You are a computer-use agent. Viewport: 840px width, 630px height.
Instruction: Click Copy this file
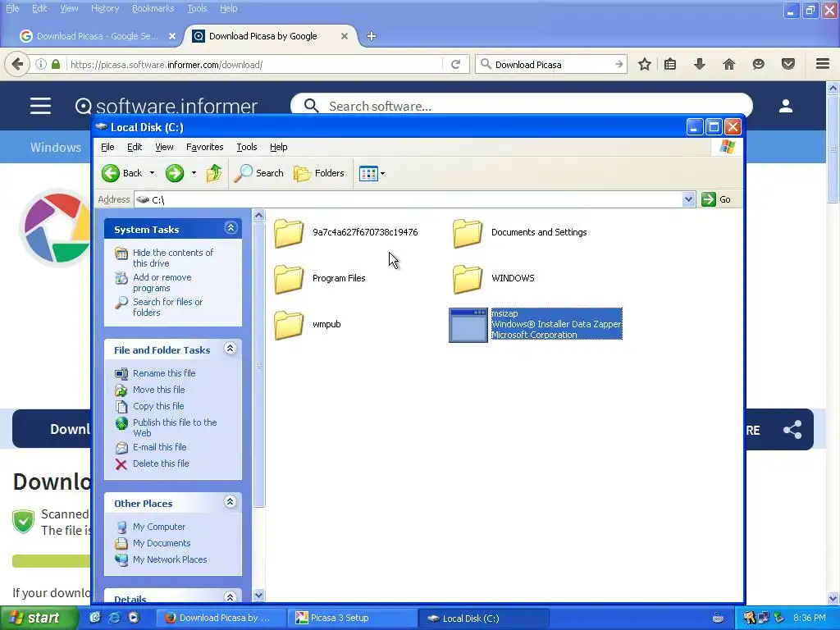coord(158,406)
